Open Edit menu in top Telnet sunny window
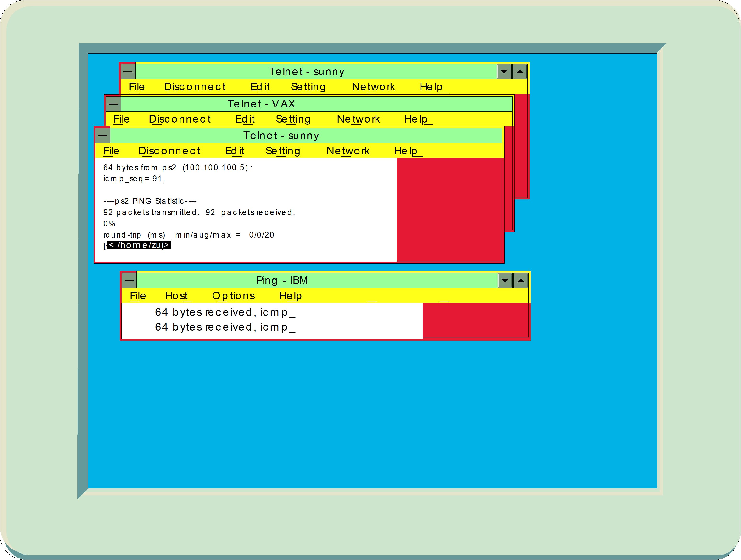 (260, 87)
